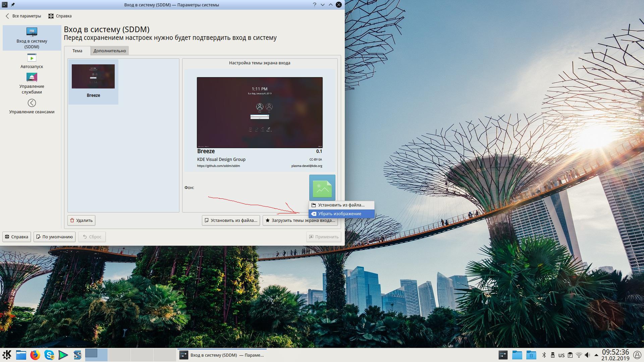Screen dimensions: 644x362
Task: Click Загрузить темы экрана входа button
Action: pos(300,220)
